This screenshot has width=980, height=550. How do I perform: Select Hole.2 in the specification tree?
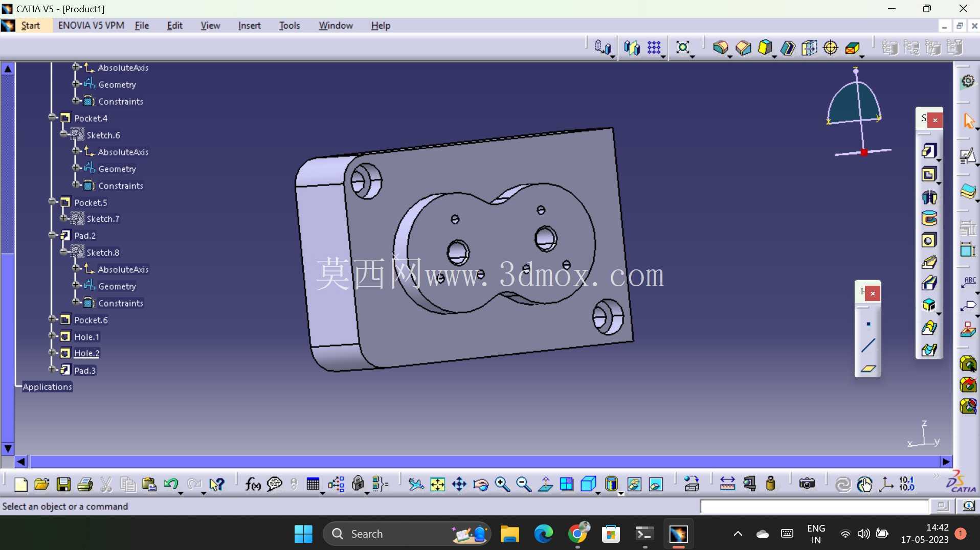click(86, 353)
